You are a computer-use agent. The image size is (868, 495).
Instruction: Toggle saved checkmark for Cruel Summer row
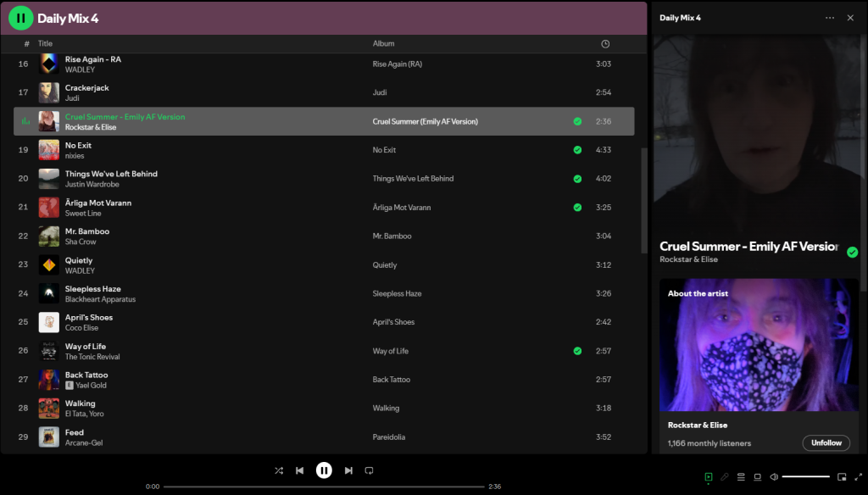coord(577,121)
